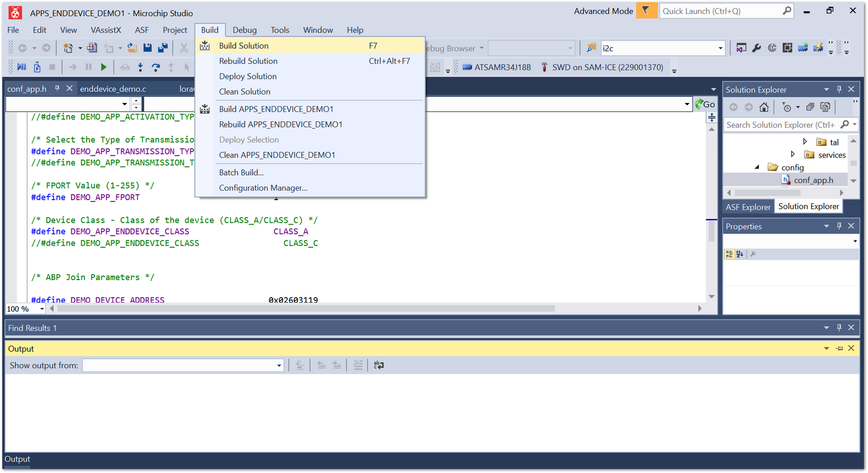The image size is (868, 473).
Task: Click the Find in Files icon
Action: [x=591, y=48]
